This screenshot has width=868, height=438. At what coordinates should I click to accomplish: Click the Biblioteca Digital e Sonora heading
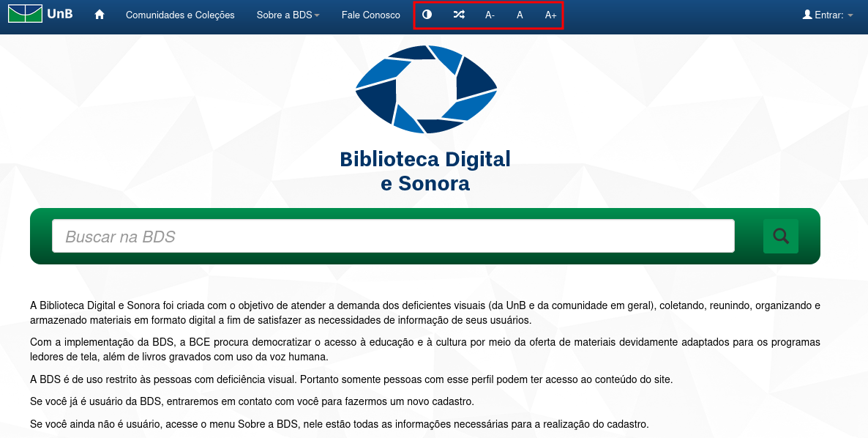425,171
